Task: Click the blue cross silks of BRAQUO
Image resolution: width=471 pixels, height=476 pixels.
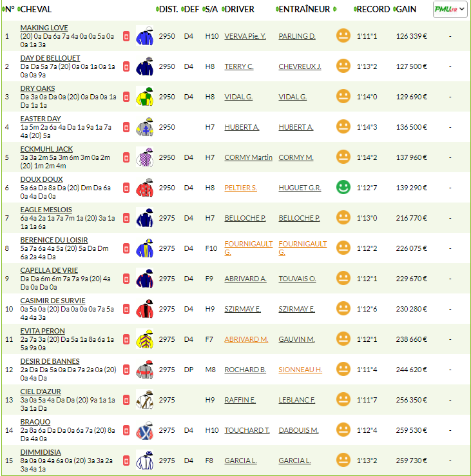Action: [145, 430]
